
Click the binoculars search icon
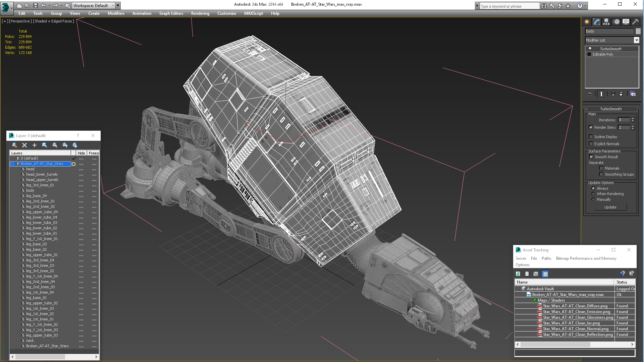pos(544,6)
